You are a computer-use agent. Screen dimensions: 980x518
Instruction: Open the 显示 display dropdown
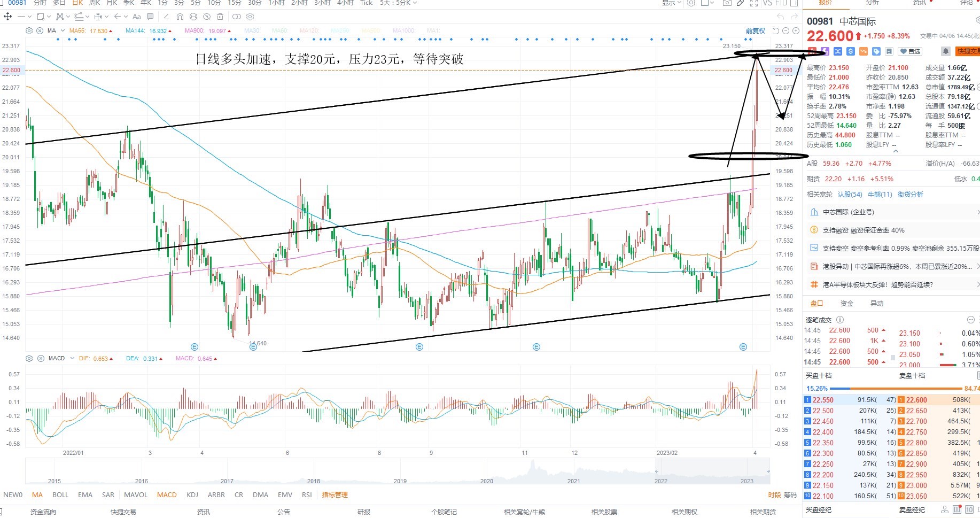point(672,3)
